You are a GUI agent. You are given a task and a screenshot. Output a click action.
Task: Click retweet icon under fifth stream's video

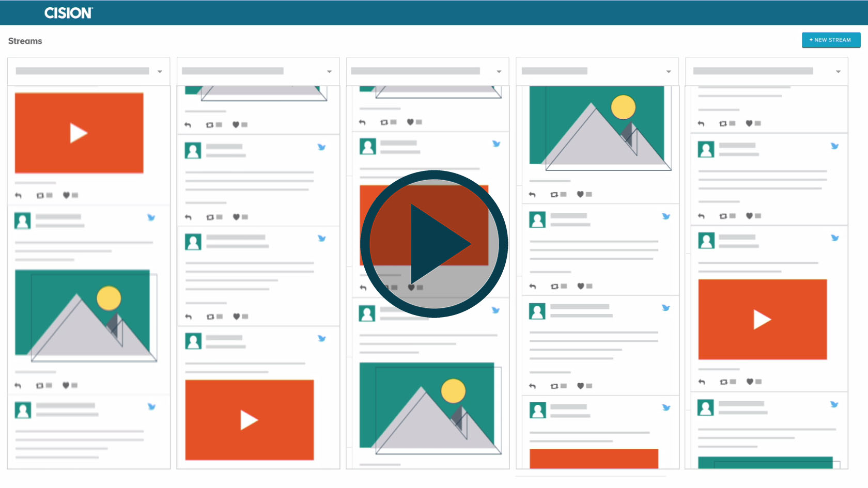(x=723, y=382)
